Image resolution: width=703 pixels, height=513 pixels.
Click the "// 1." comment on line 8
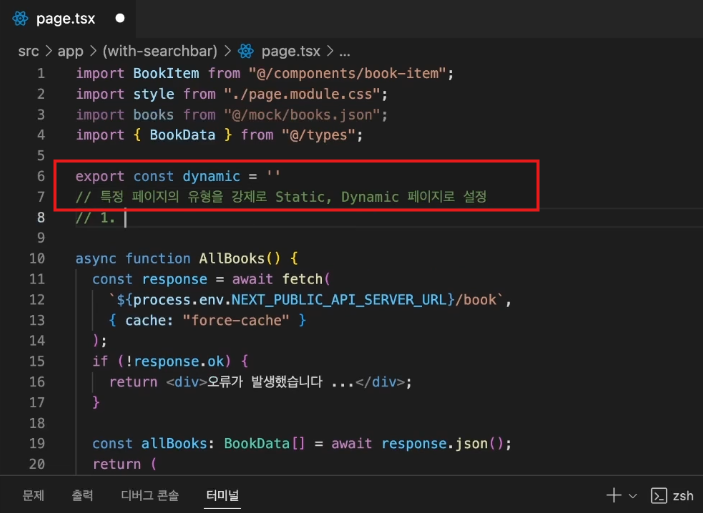pyautogui.click(x=95, y=218)
